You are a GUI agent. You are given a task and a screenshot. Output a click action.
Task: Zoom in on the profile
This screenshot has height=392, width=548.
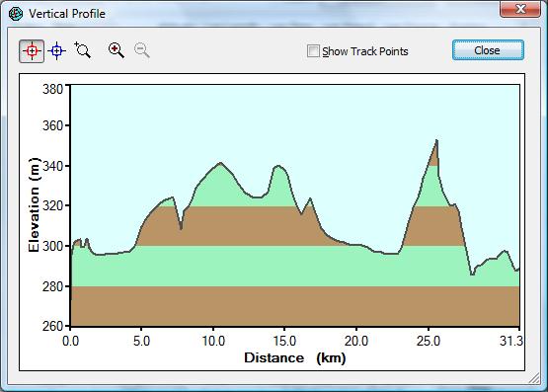point(117,50)
